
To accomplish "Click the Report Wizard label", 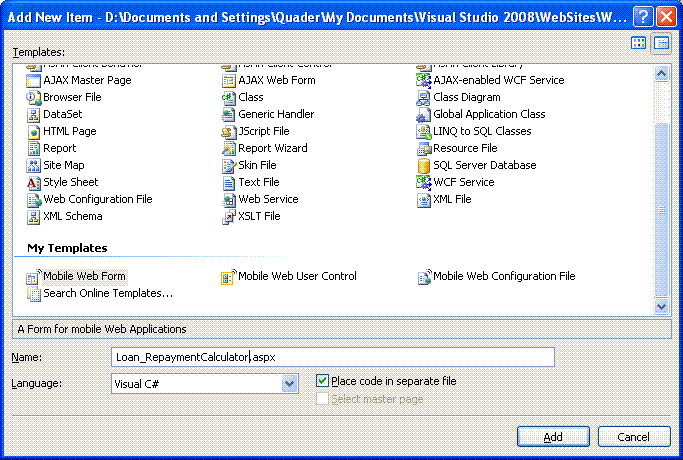I will point(273,148).
